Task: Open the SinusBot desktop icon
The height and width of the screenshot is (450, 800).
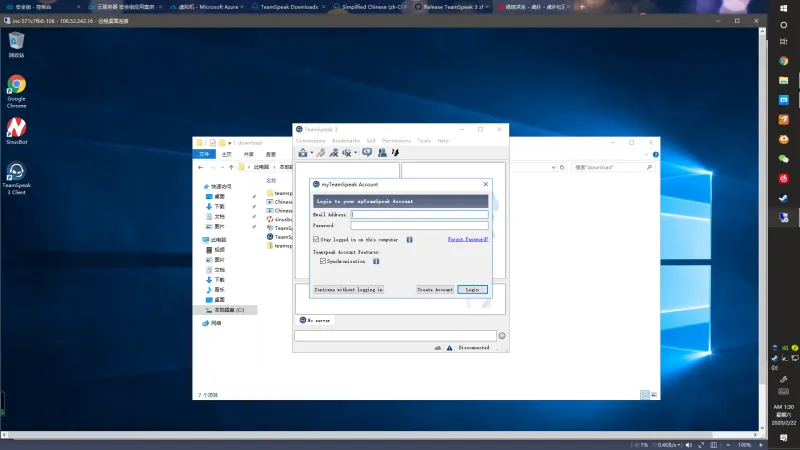Action: [16, 131]
